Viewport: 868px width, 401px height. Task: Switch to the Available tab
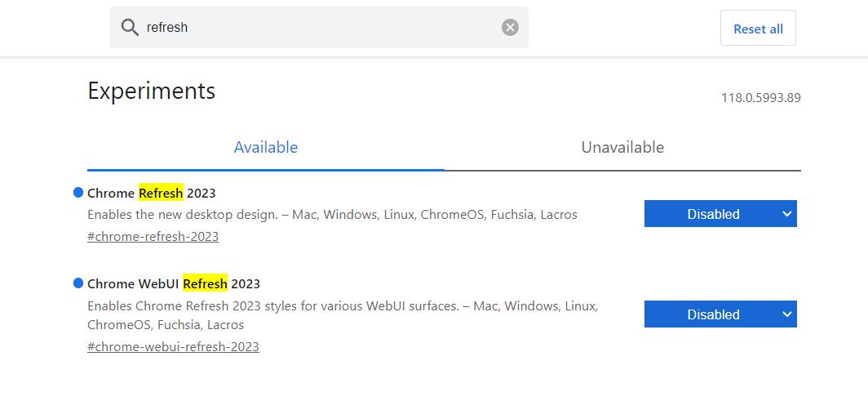coord(266,147)
